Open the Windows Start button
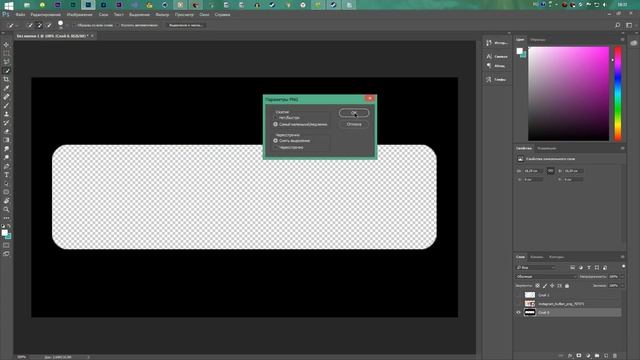The image size is (640, 360). click(9, 5)
